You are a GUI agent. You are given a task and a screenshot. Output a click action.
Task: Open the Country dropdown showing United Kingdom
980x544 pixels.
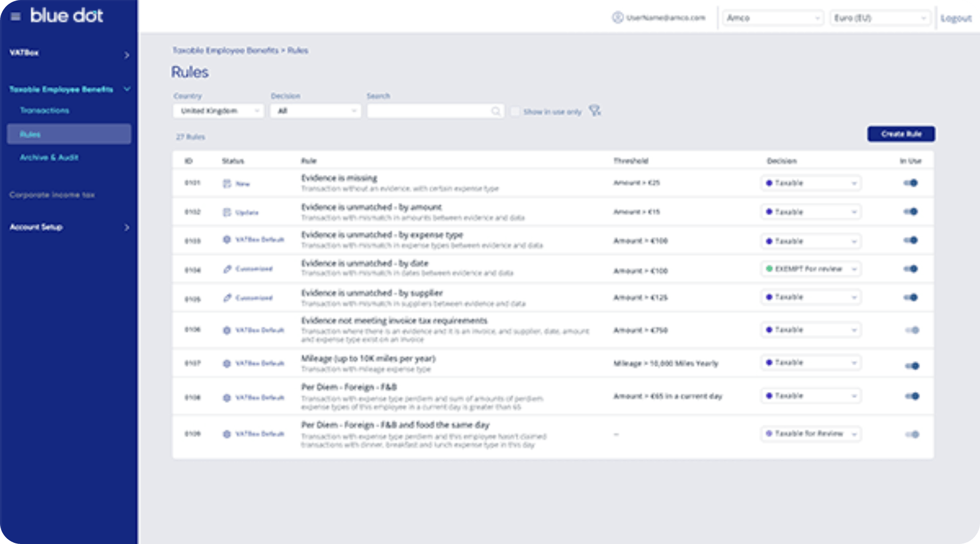click(218, 111)
